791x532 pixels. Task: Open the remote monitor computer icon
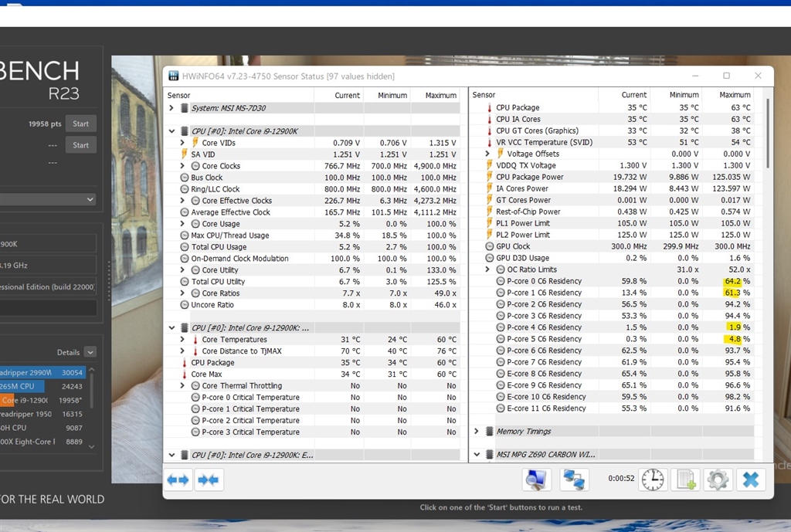pos(536,479)
